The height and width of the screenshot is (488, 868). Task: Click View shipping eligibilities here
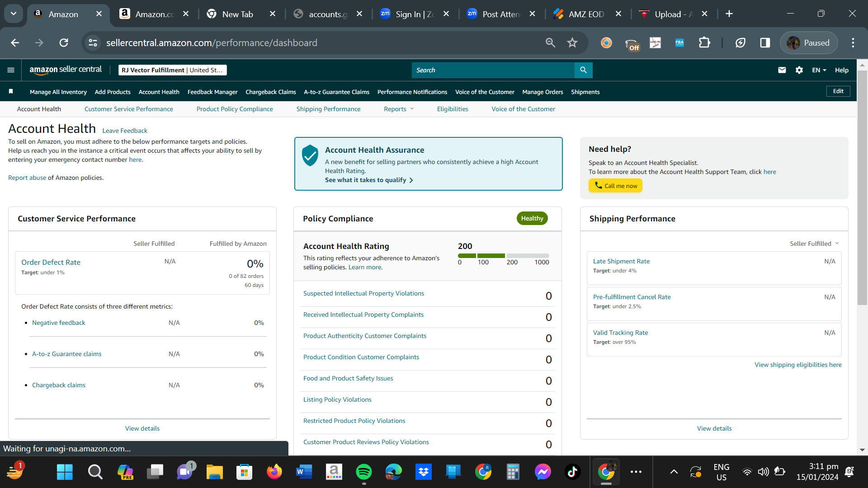[x=798, y=365]
